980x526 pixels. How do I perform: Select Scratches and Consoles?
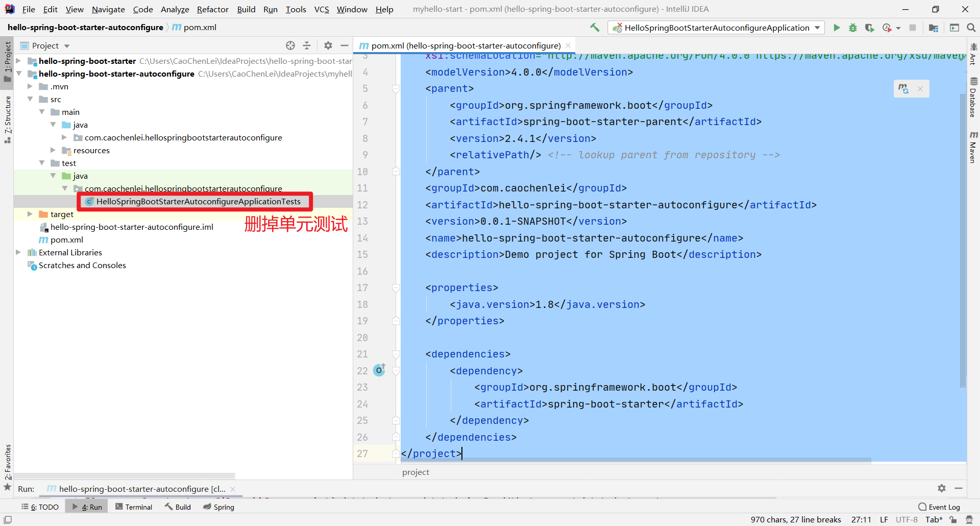click(x=77, y=265)
